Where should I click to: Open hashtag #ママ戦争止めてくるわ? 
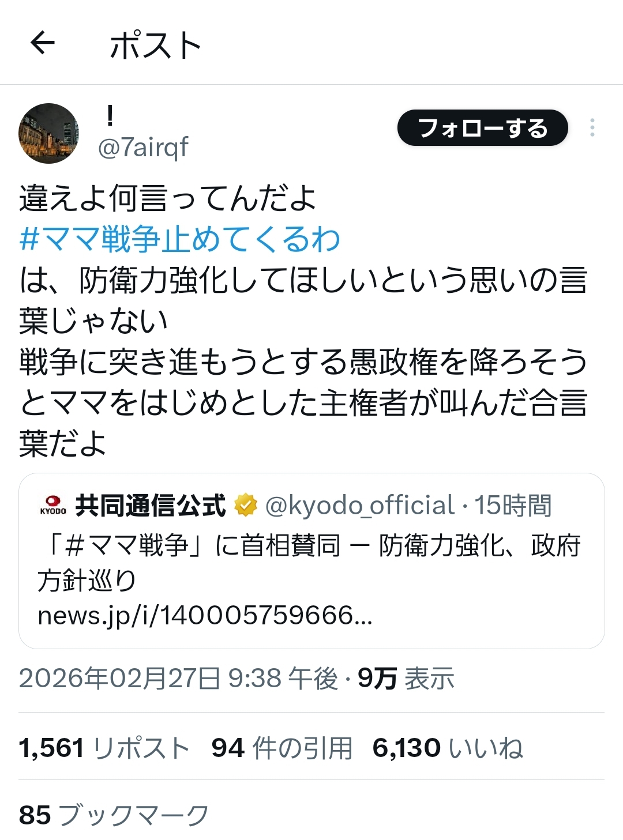coord(179,239)
